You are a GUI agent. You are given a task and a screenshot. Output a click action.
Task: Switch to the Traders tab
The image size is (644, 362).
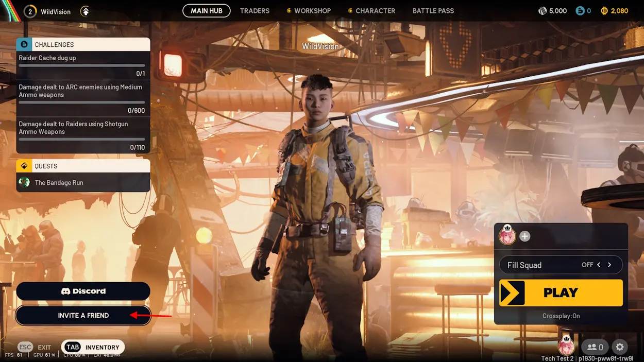click(x=255, y=11)
